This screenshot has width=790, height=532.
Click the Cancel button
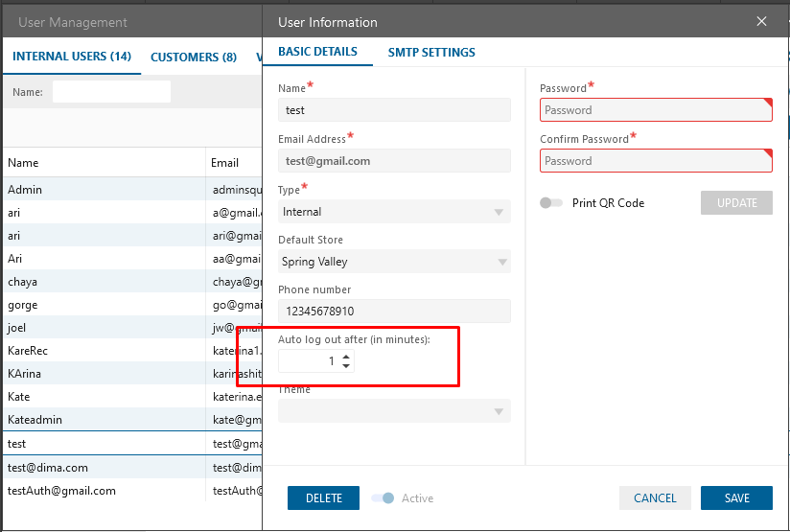point(655,497)
